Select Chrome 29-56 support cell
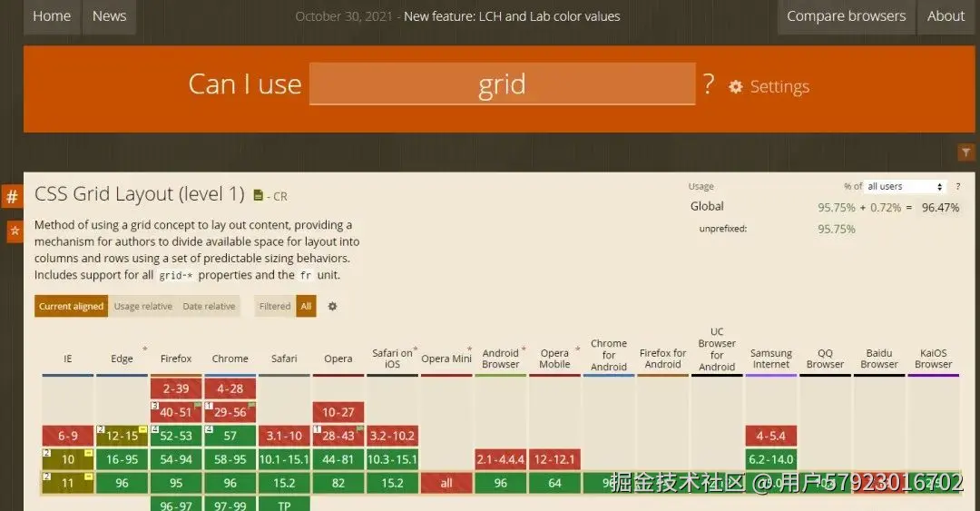The height and width of the screenshot is (511, 980). (x=230, y=412)
